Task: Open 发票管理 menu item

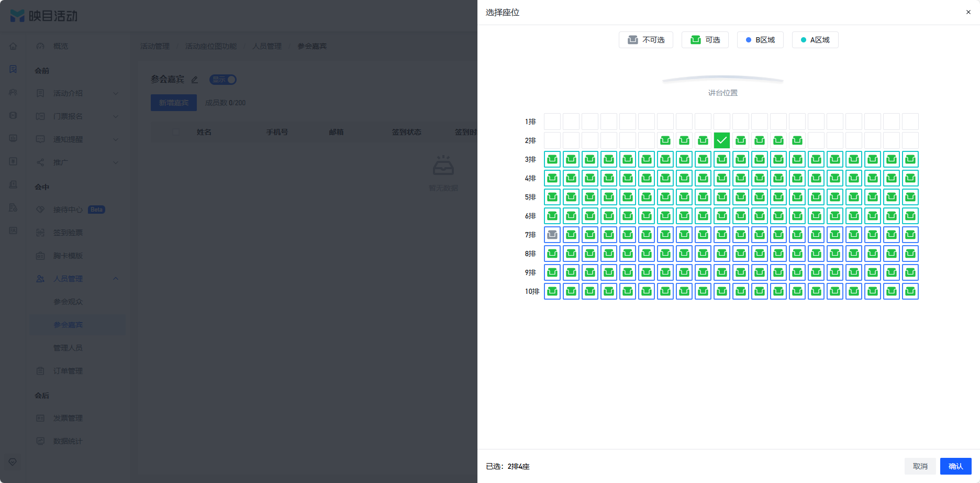Action: (x=77, y=418)
